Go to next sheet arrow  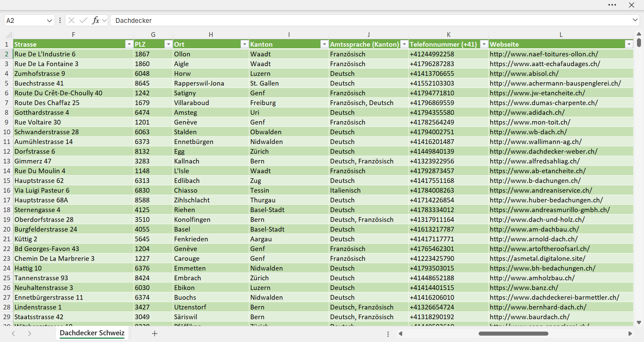pyautogui.click(x=30, y=334)
